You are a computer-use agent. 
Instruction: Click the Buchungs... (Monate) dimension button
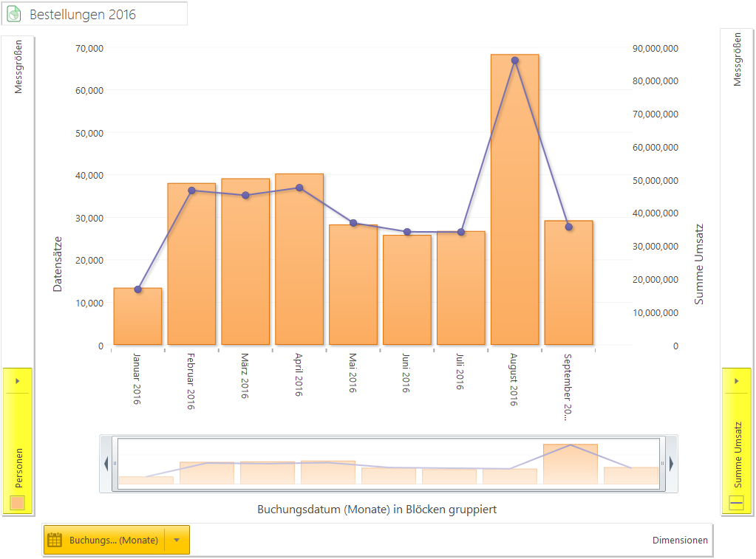(x=116, y=540)
